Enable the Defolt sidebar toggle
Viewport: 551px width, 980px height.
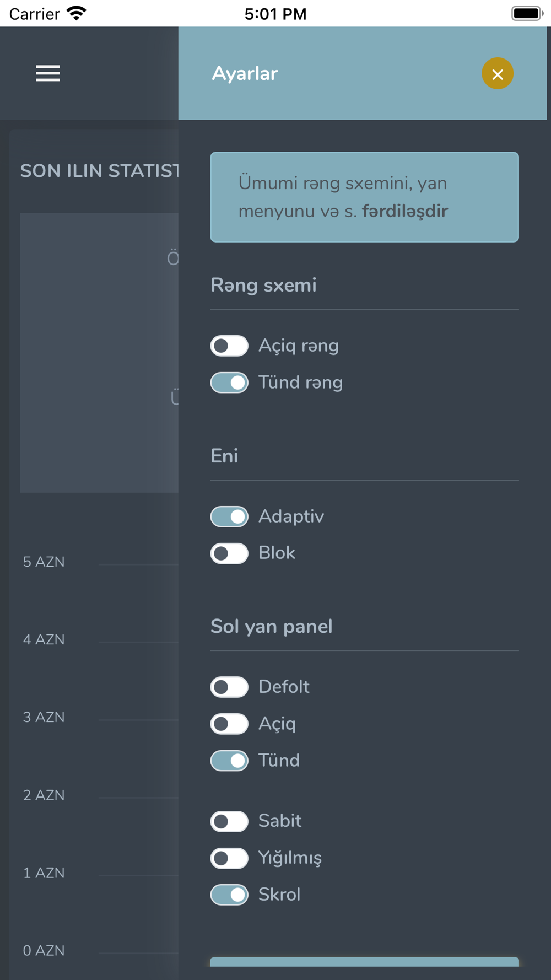[229, 687]
